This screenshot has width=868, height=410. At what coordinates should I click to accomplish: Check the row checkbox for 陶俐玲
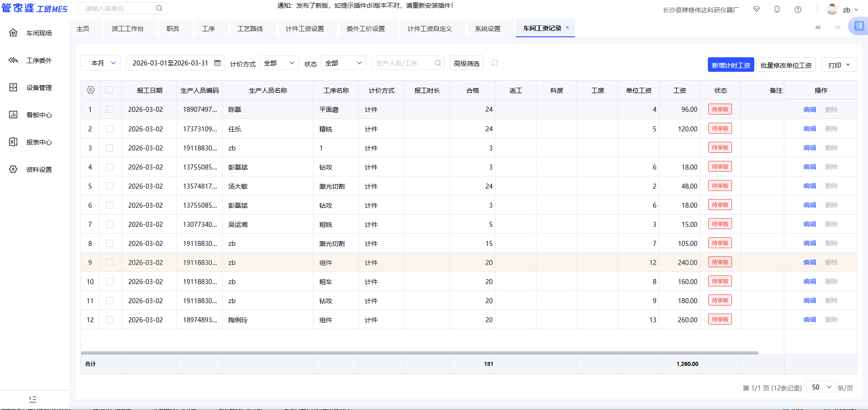tap(109, 320)
